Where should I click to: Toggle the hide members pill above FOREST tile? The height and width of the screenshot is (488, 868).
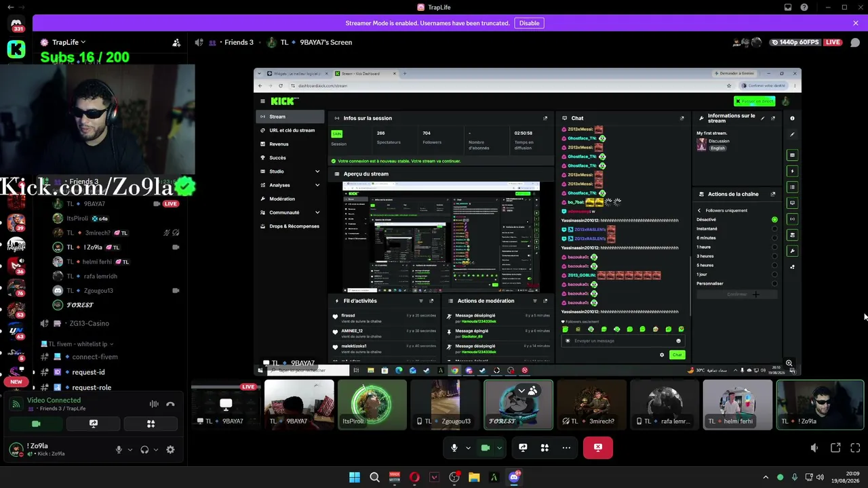click(x=527, y=390)
